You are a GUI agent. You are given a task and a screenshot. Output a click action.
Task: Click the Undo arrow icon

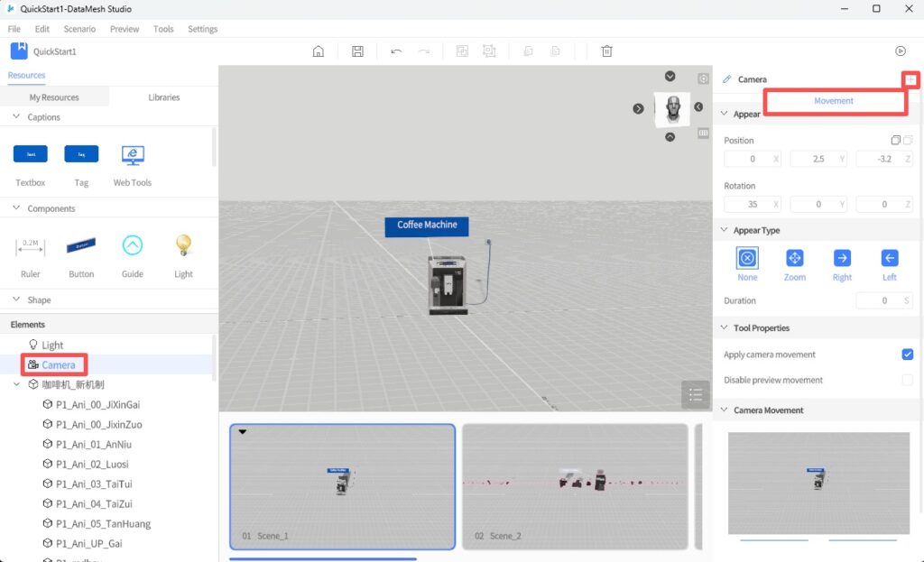[396, 51]
